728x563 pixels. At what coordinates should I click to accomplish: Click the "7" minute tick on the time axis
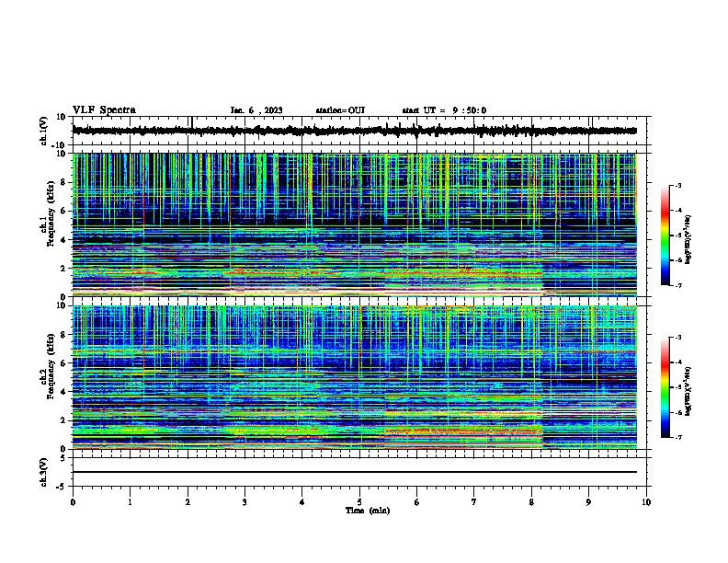pyautogui.click(x=474, y=502)
